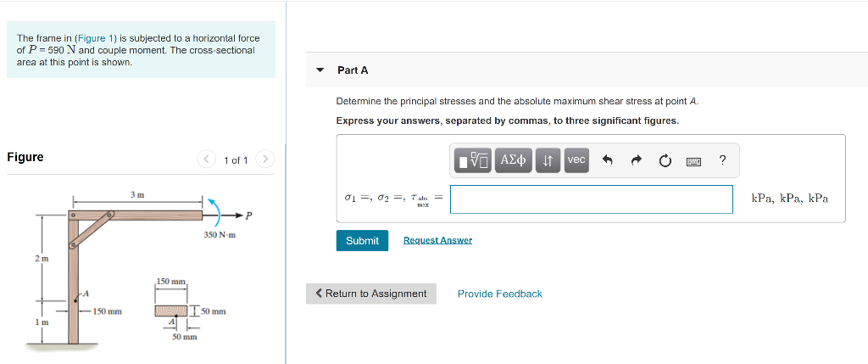Insert vector notation with vec button
Screen dimensions: 868x364
pos(576,160)
